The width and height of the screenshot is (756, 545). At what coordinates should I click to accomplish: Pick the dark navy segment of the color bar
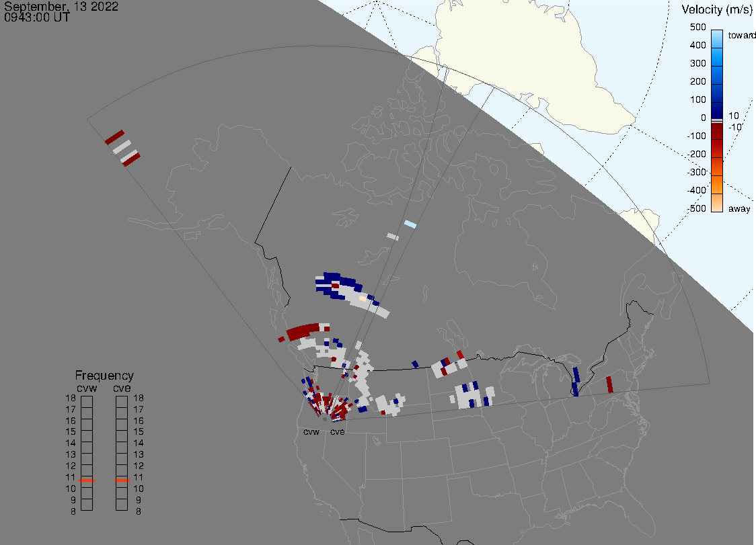(x=717, y=110)
